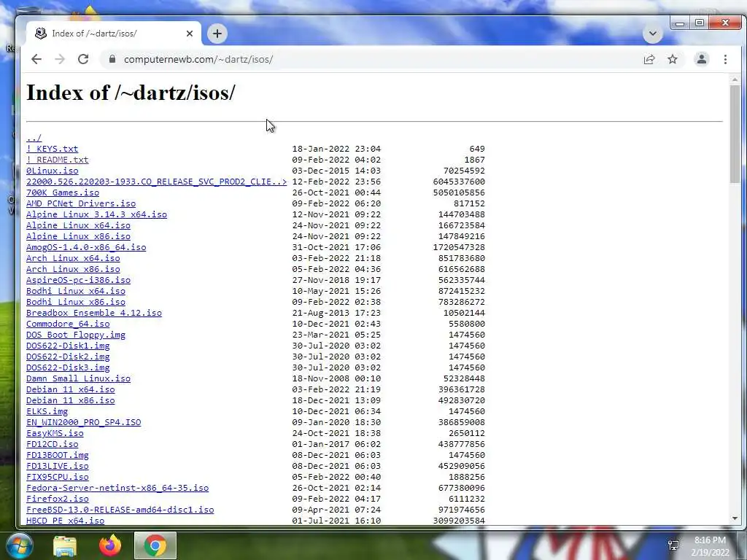The height and width of the screenshot is (560, 747).
Task: Open Damn_Small_Linux.iso link
Action: click(78, 379)
